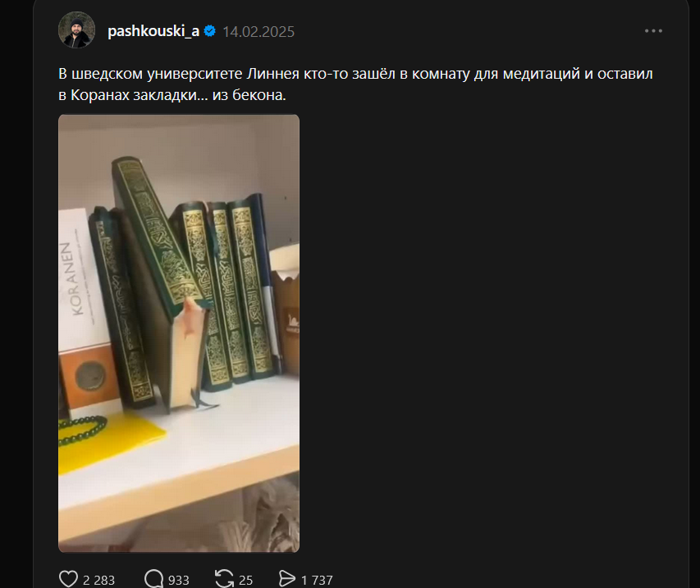
Task: Click the repost arrows icon
Action: click(224, 579)
